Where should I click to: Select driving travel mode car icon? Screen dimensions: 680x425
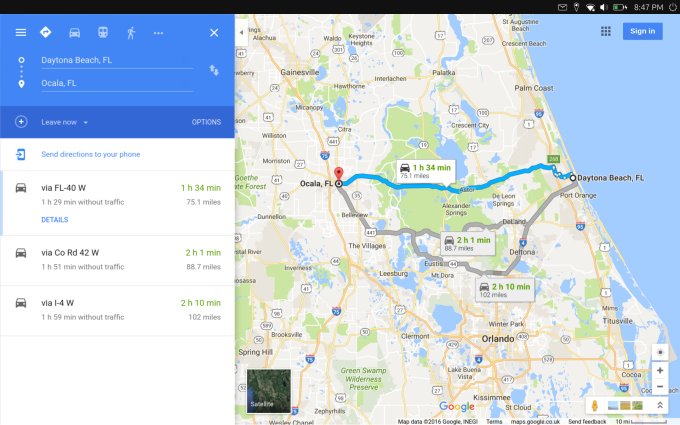point(75,33)
